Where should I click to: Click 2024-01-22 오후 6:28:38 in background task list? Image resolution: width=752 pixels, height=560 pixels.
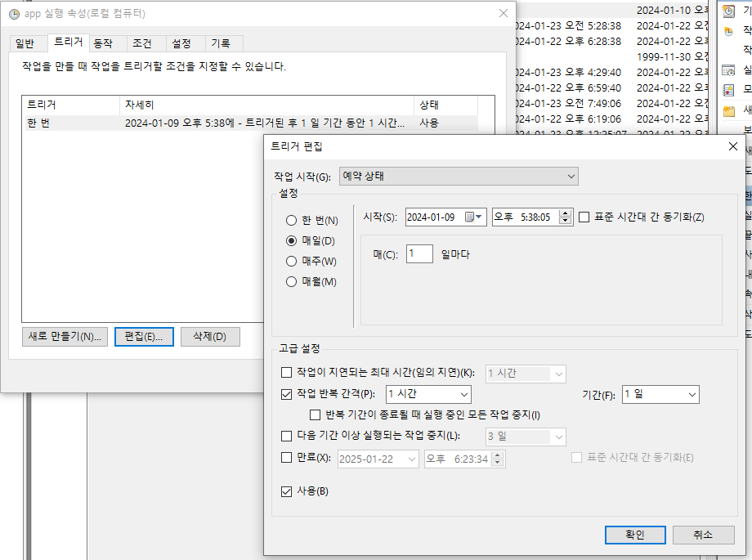pyautogui.click(x=568, y=42)
